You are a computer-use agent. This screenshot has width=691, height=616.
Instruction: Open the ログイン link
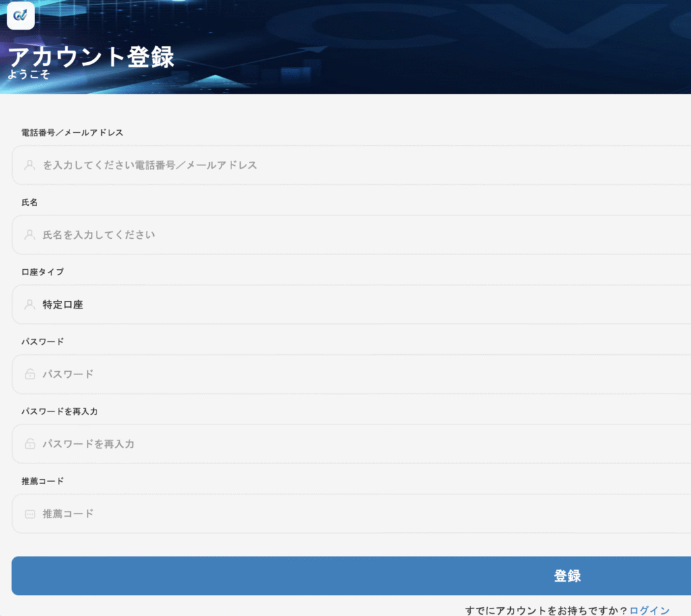coord(649,611)
